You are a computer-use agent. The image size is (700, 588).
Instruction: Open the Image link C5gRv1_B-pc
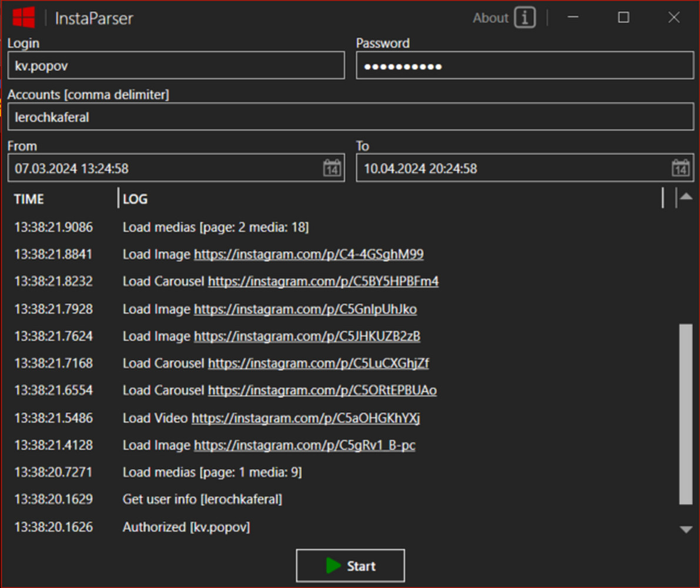coord(304,446)
